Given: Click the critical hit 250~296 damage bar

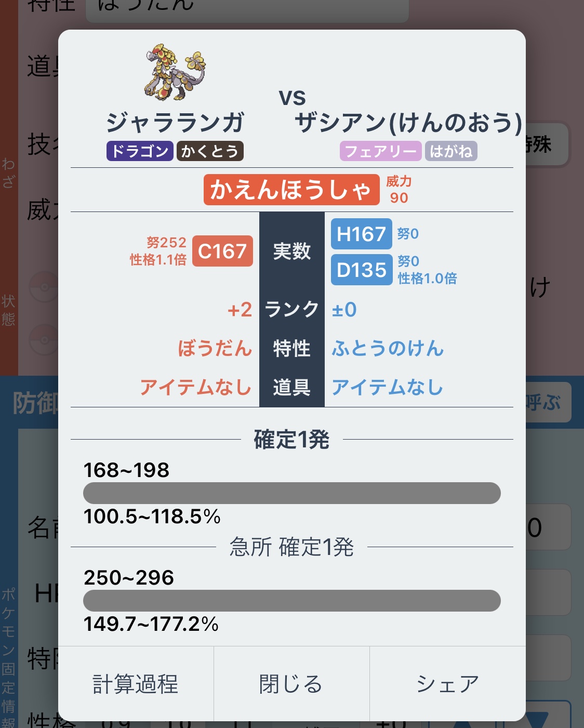Looking at the screenshot, I should (291, 601).
